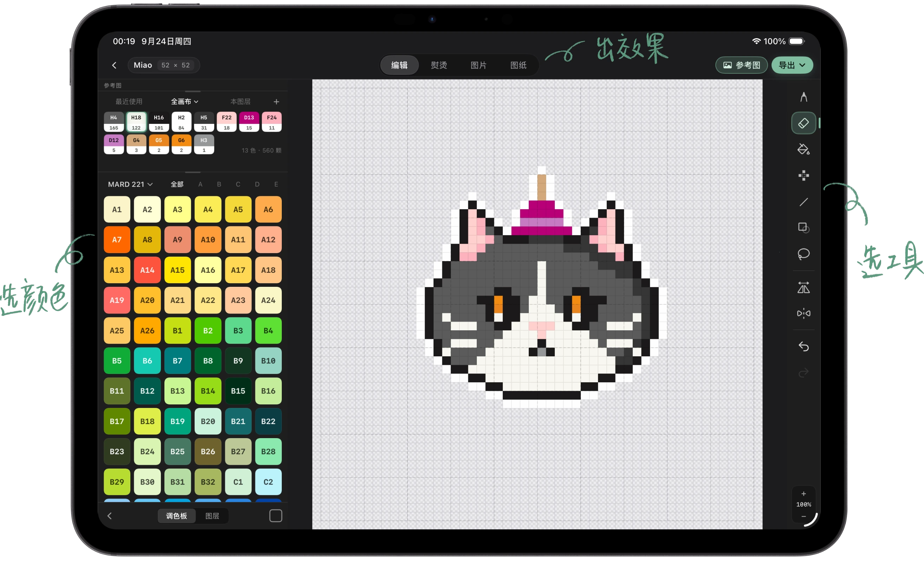The width and height of the screenshot is (924, 561).
Task: Click the Miao project name
Action: [x=143, y=65]
